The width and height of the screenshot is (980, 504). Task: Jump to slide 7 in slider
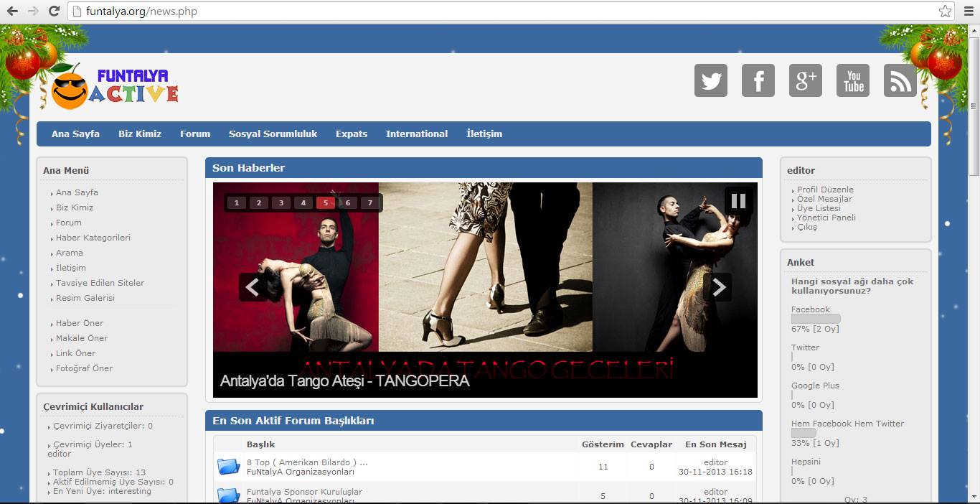[370, 203]
